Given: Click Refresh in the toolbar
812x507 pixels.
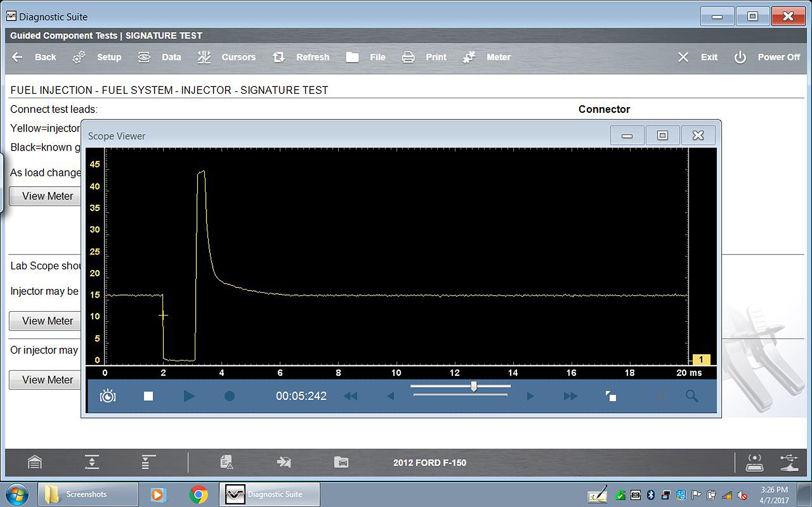Looking at the screenshot, I should pyautogui.click(x=301, y=57).
